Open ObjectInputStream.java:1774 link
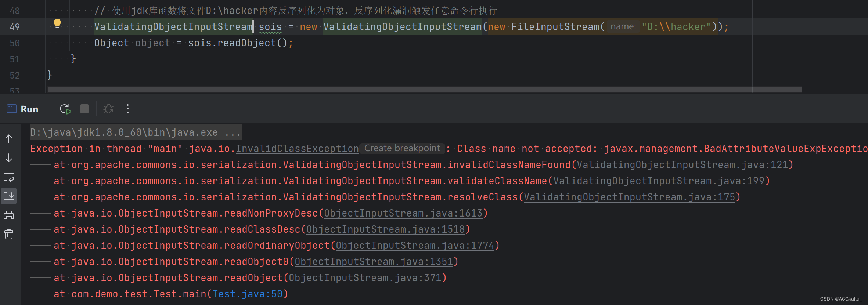This screenshot has height=305, width=868. click(x=415, y=246)
